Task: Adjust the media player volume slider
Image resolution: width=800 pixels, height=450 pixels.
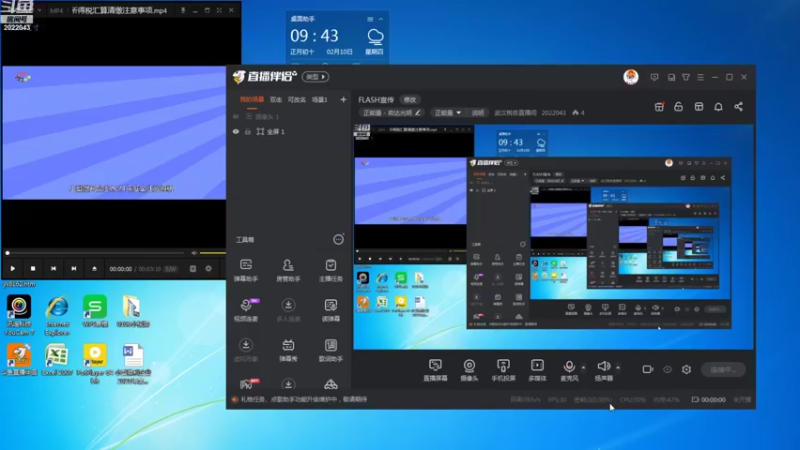Action: [212, 253]
